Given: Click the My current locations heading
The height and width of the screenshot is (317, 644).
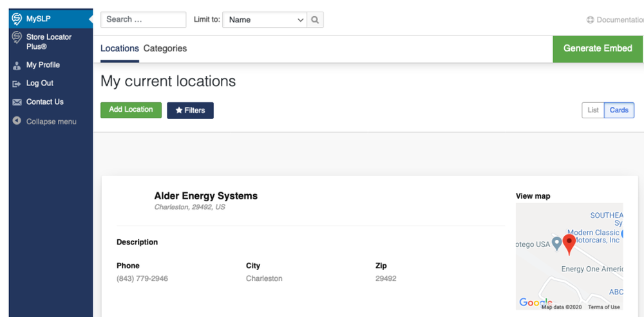Looking at the screenshot, I should 168,81.
